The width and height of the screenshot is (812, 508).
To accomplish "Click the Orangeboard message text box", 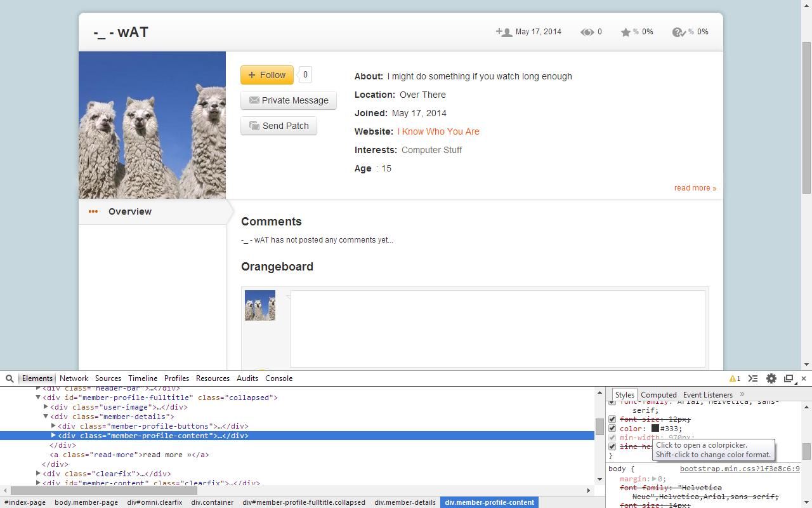I will (x=498, y=329).
